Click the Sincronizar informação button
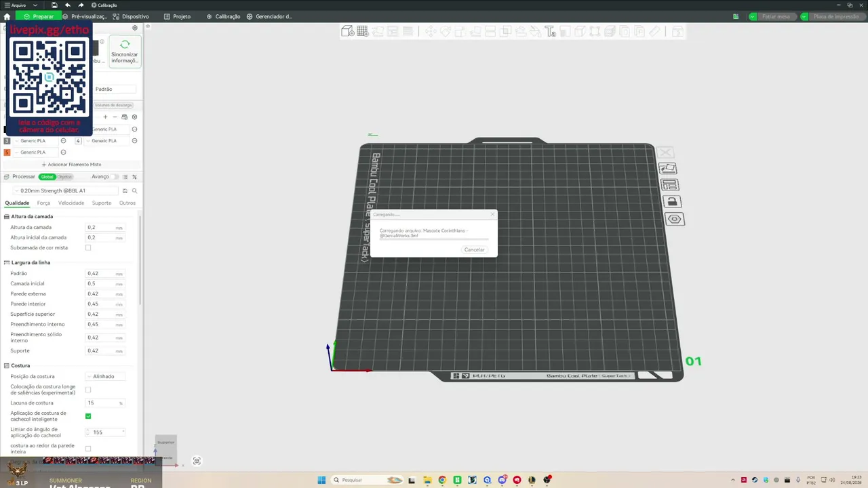868x488 pixels. [125, 52]
